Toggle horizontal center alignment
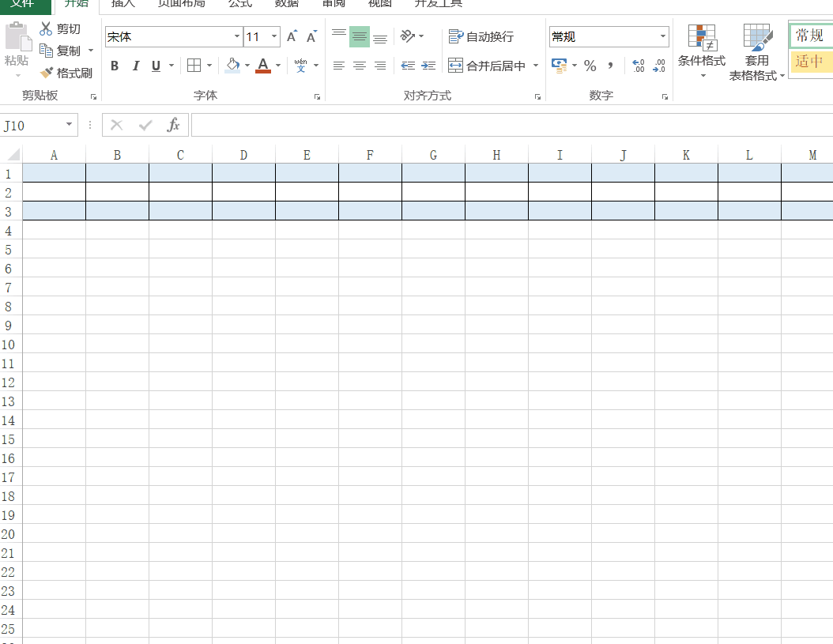This screenshot has height=644, width=833. tap(360, 66)
